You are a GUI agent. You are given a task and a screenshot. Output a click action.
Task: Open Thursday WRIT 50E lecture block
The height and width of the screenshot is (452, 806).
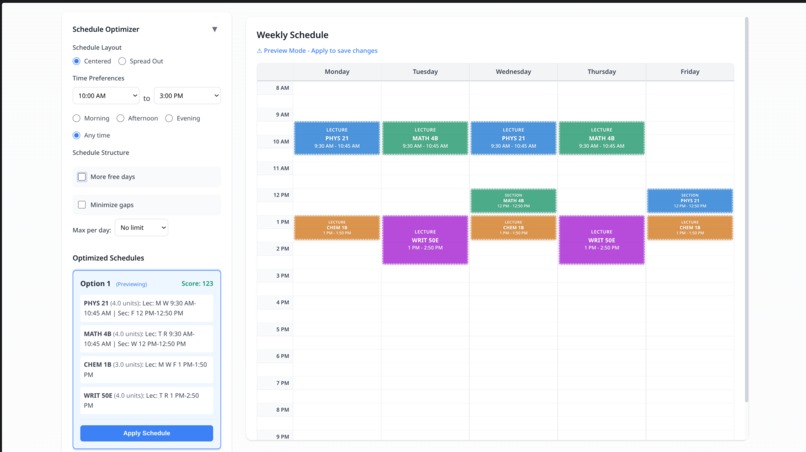tap(601, 240)
